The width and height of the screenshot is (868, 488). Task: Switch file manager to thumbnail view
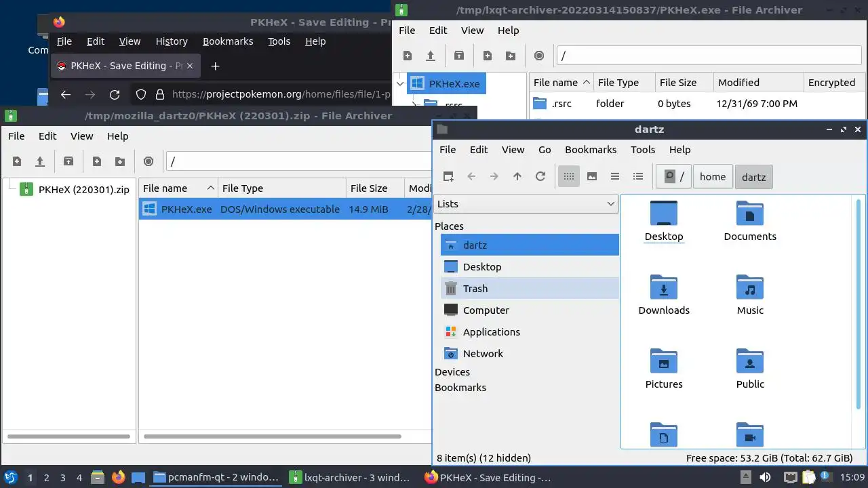pyautogui.click(x=592, y=176)
